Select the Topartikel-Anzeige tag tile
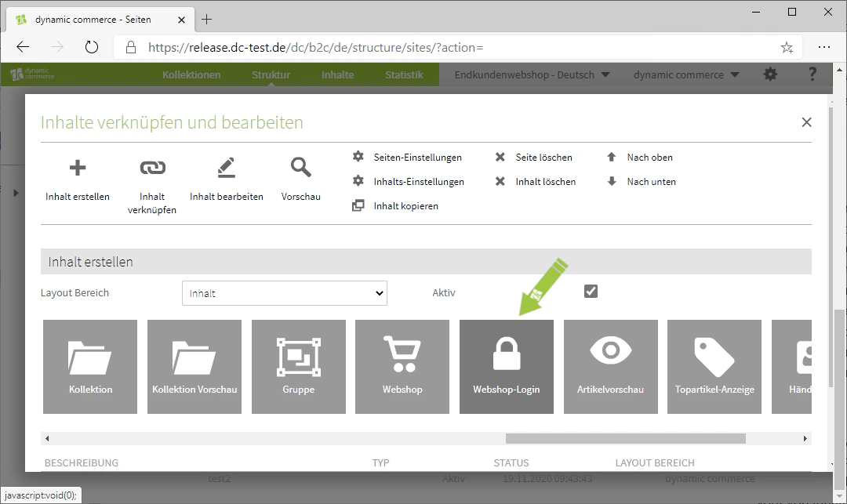847x504 pixels. pyautogui.click(x=714, y=367)
